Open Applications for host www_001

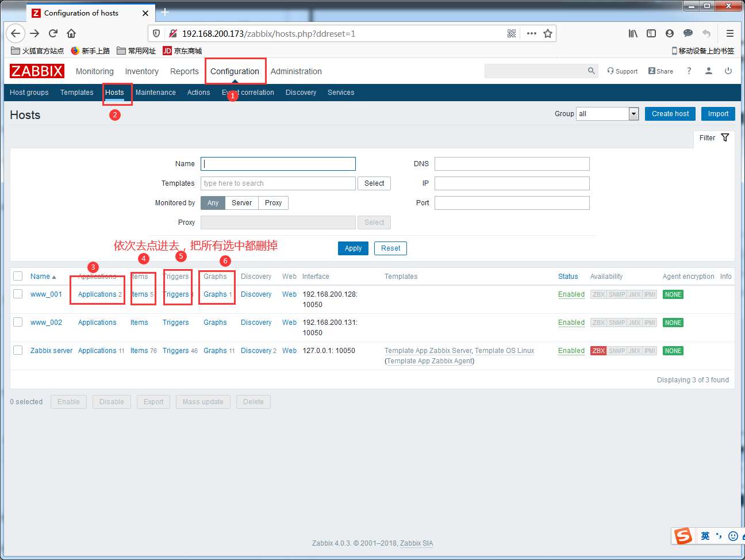[97, 294]
